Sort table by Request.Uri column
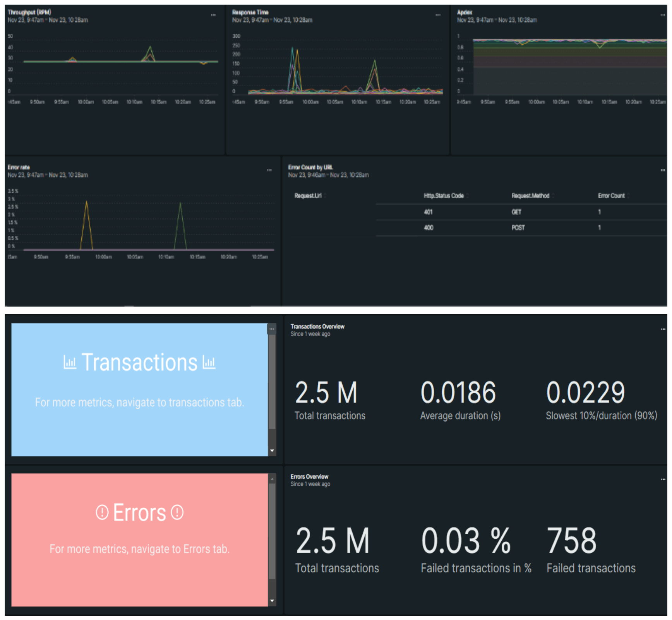Viewport: 672px width, 620px height. (x=308, y=196)
